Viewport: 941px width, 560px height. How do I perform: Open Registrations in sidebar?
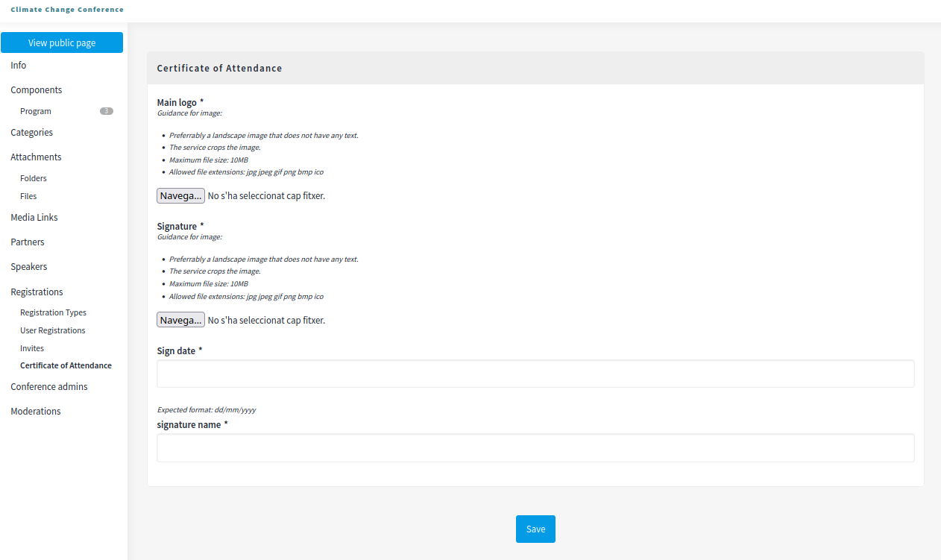point(37,292)
